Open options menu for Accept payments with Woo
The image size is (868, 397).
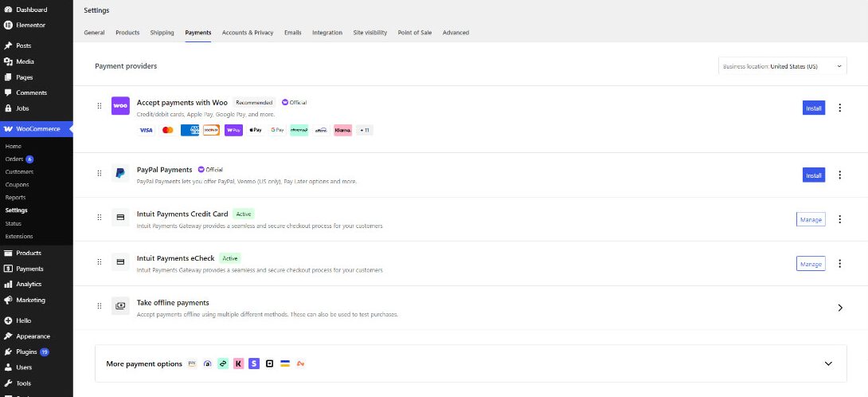840,108
